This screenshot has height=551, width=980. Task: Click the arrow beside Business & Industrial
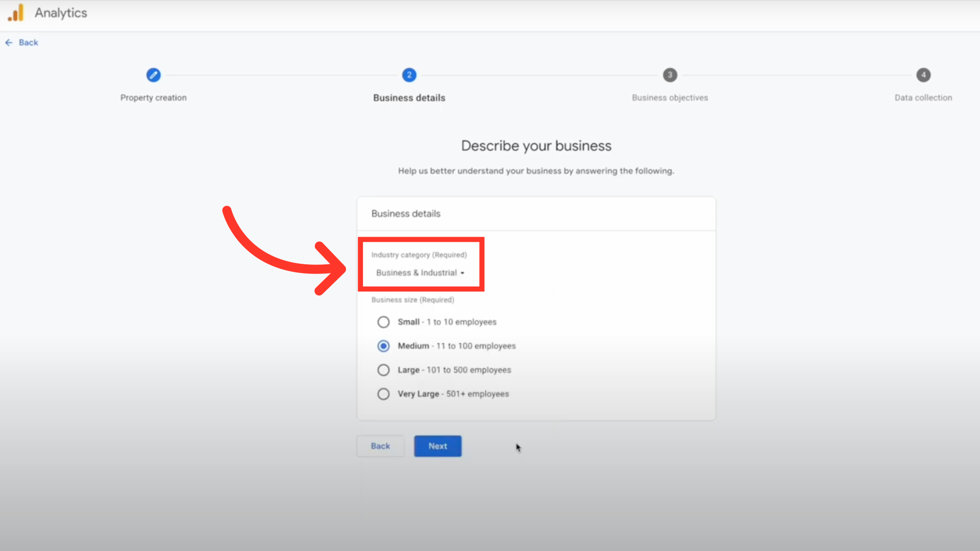click(462, 273)
